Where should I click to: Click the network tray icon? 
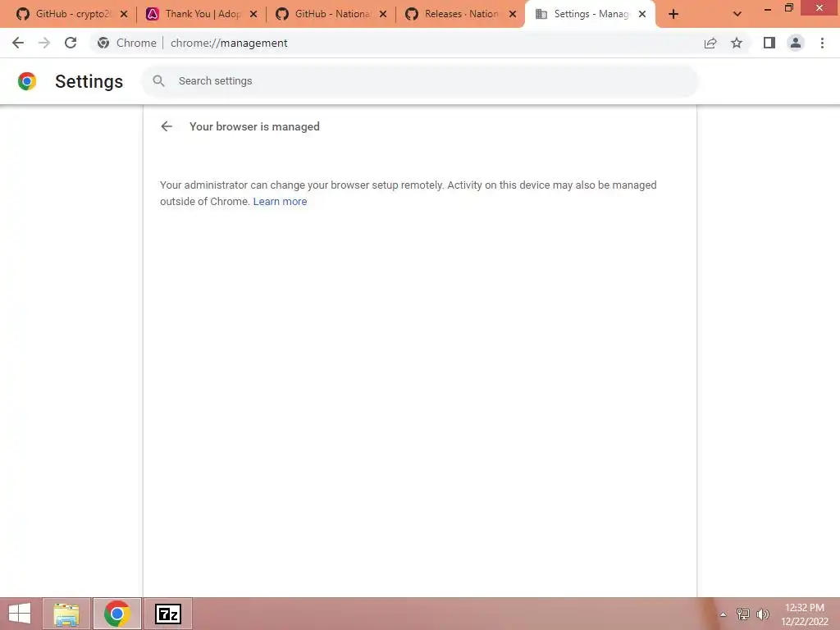coord(743,614)
